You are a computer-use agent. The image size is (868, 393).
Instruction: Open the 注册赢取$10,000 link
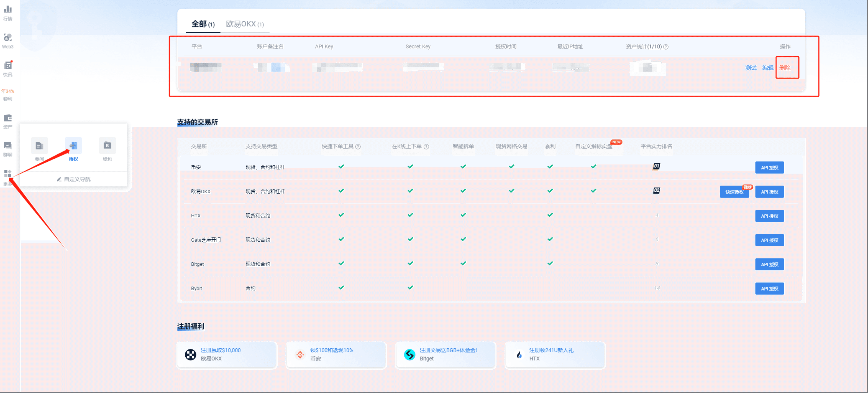coord(221,350)
